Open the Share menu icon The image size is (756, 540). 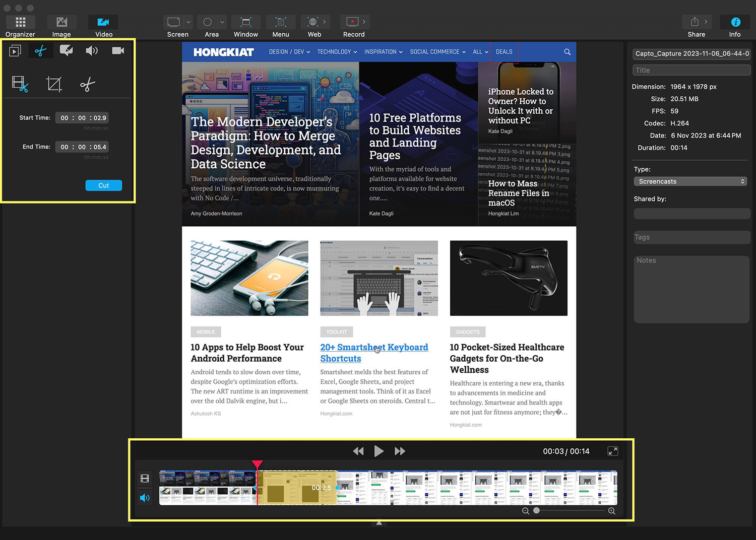(695, 22)
